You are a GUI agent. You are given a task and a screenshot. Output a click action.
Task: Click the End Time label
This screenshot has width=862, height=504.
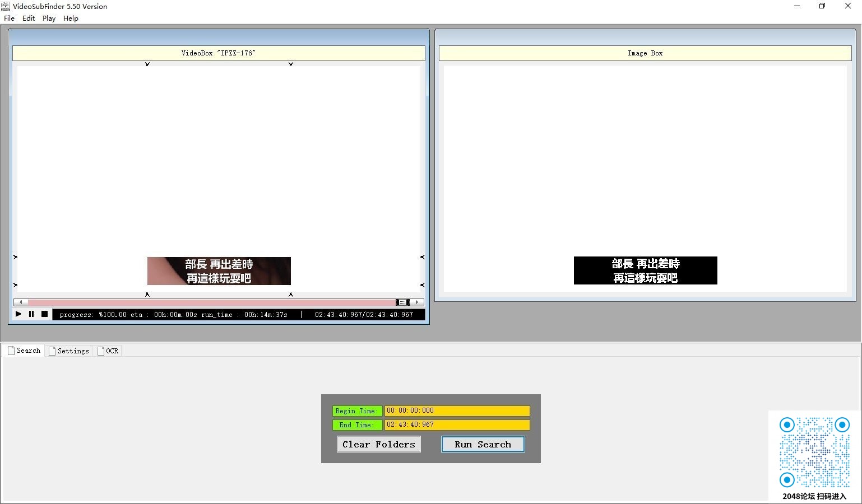pos(357,425)
